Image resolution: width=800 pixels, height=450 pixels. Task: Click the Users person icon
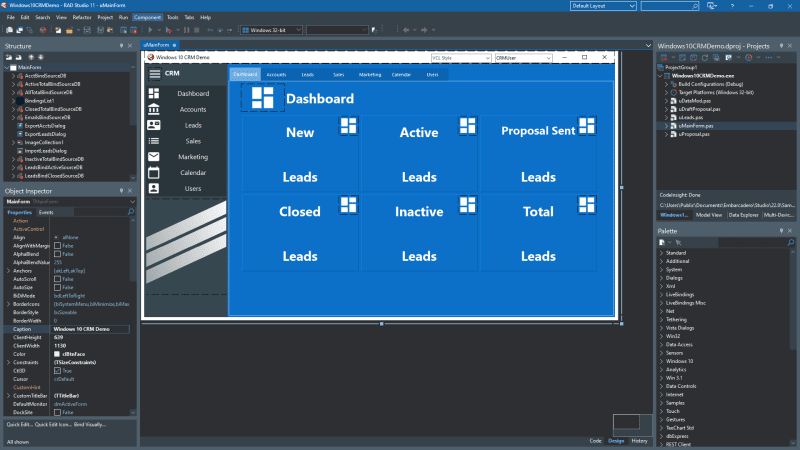154,188
